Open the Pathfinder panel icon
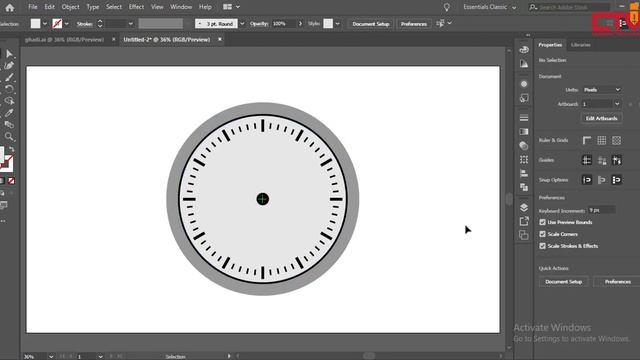This screenshot has width=640, height=360. pos(524,187)
